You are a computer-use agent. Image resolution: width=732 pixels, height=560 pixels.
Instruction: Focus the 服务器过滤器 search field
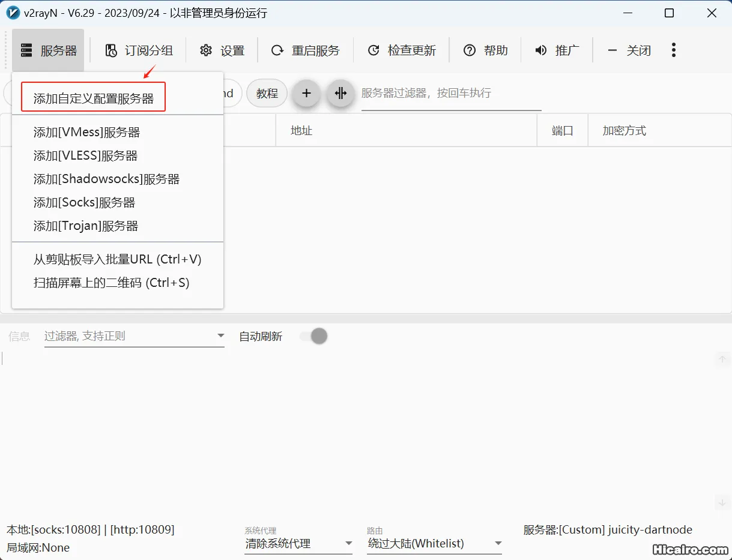pos(451,94)
